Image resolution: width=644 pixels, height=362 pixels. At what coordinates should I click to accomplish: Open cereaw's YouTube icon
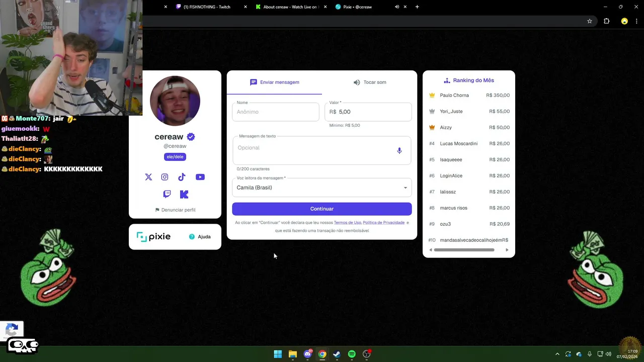point(200,177)
